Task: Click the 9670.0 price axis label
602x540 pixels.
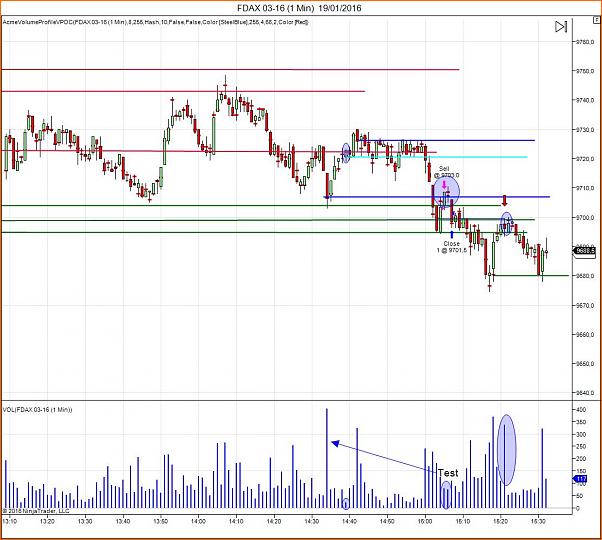Action: (x=585, y=306)
